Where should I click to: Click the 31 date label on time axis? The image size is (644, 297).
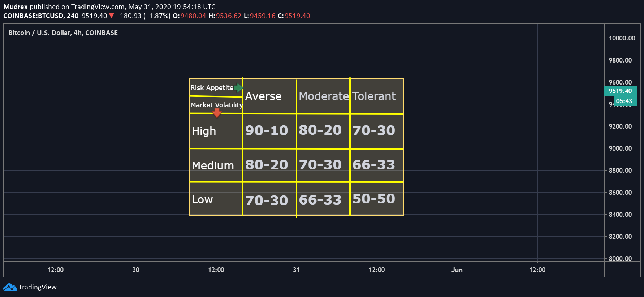[296, 270]
